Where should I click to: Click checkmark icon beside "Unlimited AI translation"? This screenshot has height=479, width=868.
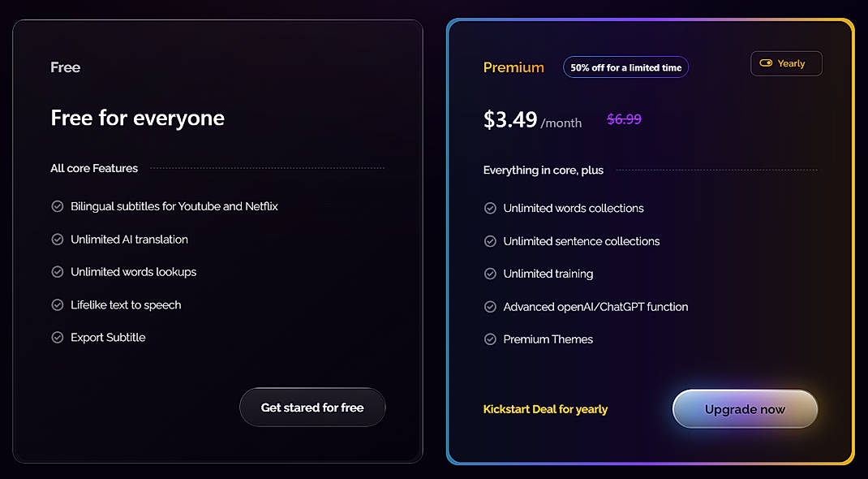tap(58, 239)
